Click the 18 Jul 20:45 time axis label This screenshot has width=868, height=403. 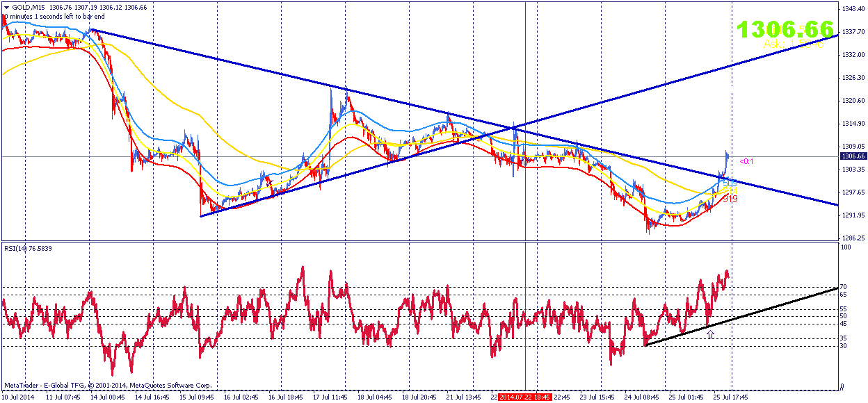coord(420,397)
